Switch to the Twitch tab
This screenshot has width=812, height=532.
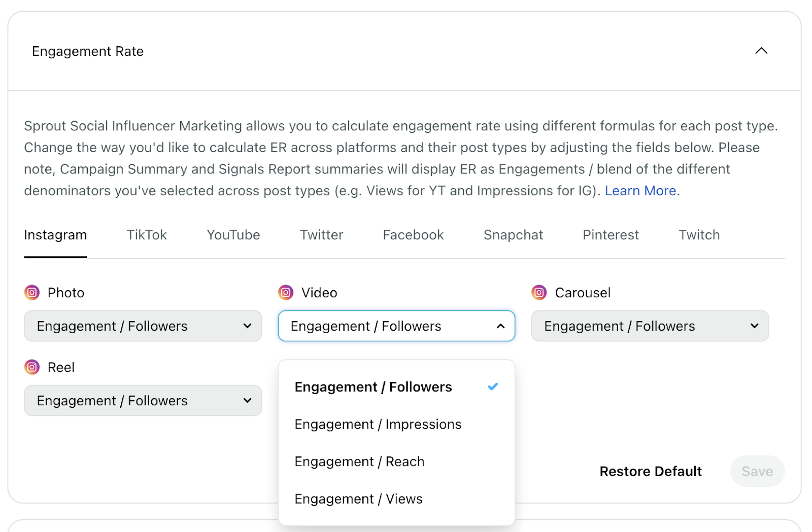coord(699,235)
